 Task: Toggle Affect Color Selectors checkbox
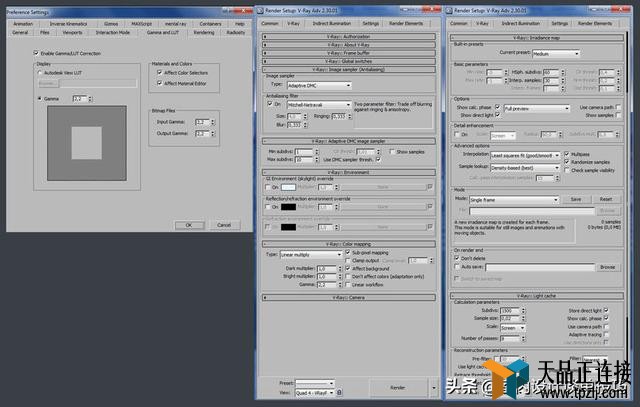click(x=160, y=72)
